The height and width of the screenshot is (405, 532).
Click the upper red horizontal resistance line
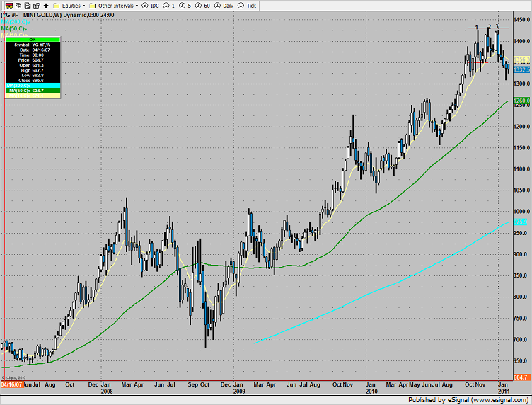(488, 28)
